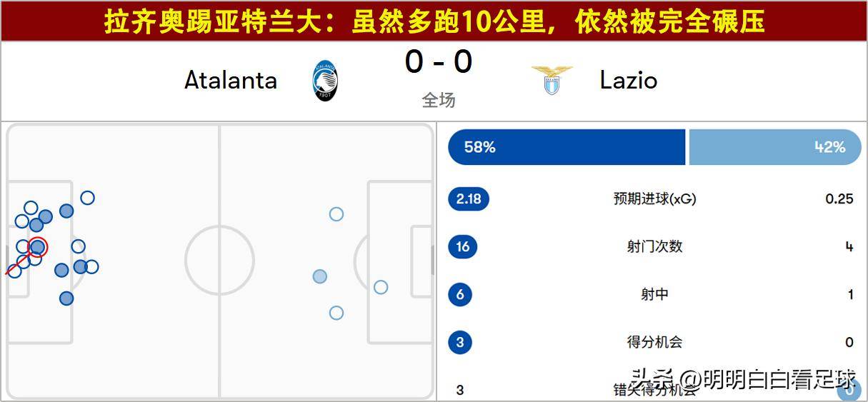868x402 pixels.
Task: Click Lazio's shot marker inside the penalty box
Action: 381,287
